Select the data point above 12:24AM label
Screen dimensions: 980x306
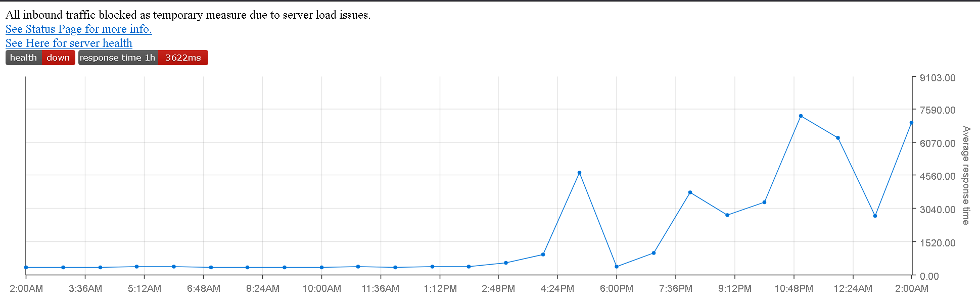pyautogui.click(x=838, y=138)
